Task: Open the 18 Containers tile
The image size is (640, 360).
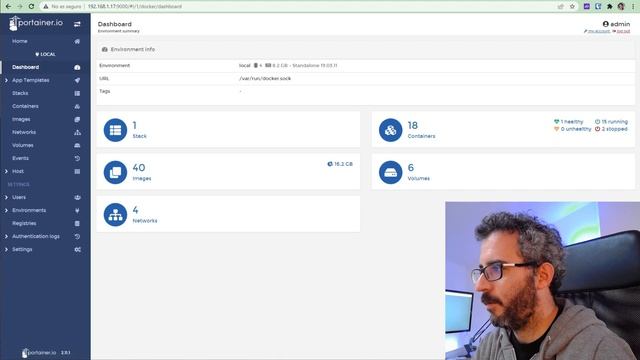Action: [x=503, y=130]
